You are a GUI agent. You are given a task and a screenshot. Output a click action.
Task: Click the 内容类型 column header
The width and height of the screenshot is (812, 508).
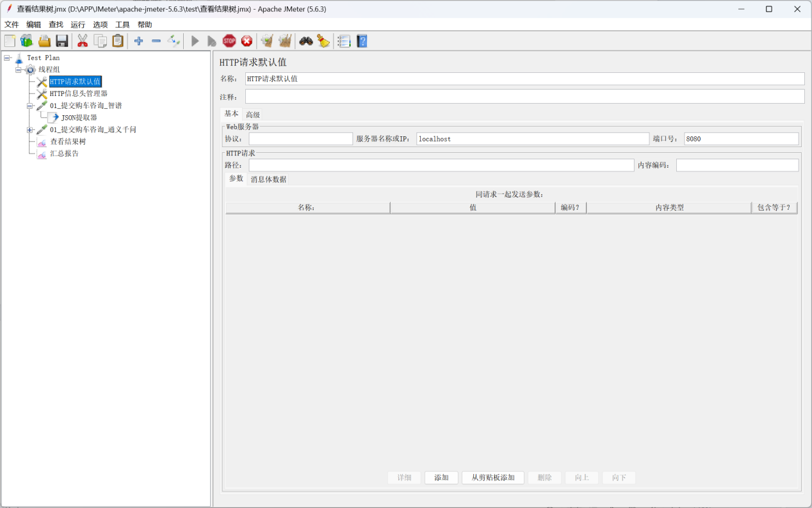pyautogui.click(x=669, y=208)
